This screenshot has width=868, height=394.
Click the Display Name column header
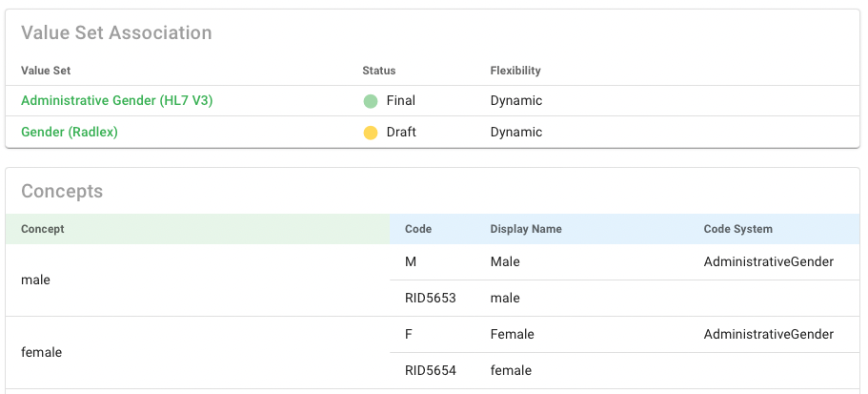[525, 229]
